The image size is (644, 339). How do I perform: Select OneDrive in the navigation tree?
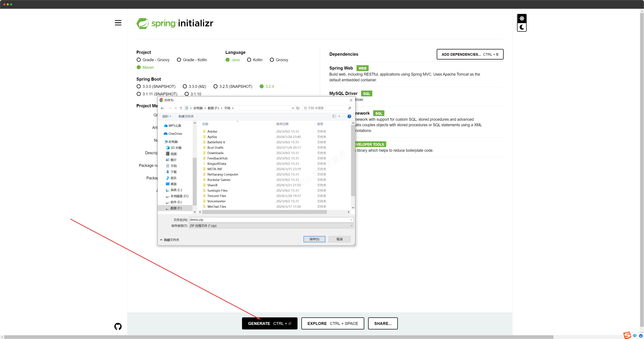[x=175, y=133]
